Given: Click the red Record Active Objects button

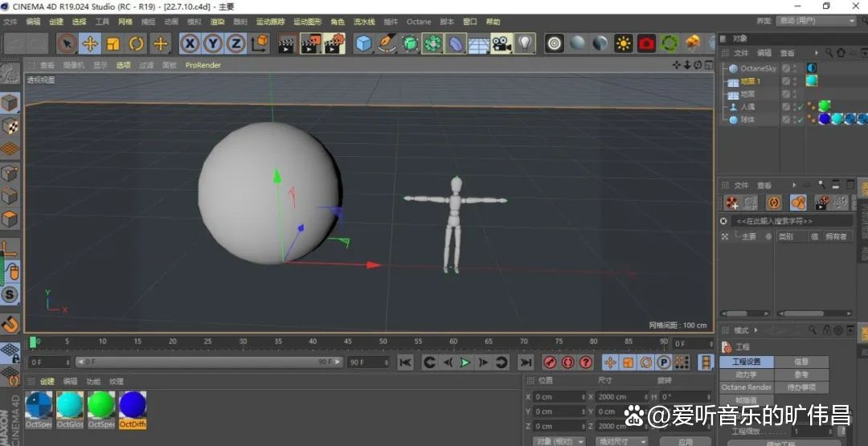Looking at the screenshot, I should 550,362.
